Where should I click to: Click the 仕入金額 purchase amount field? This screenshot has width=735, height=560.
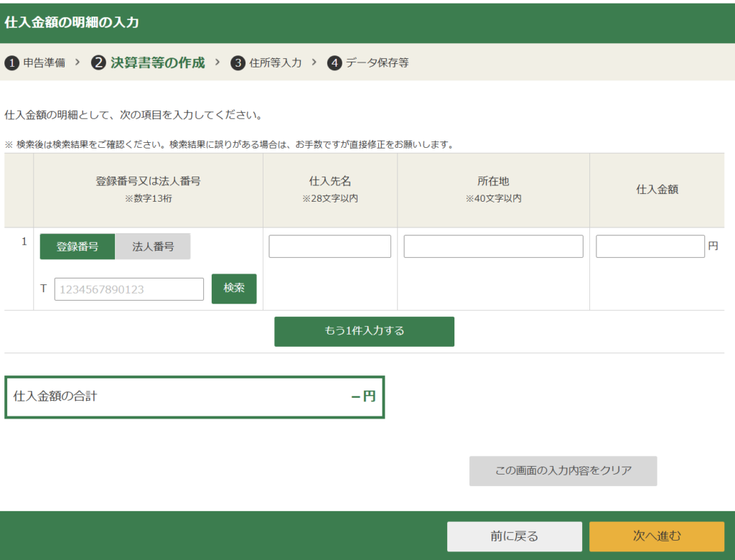coord(650,246)
